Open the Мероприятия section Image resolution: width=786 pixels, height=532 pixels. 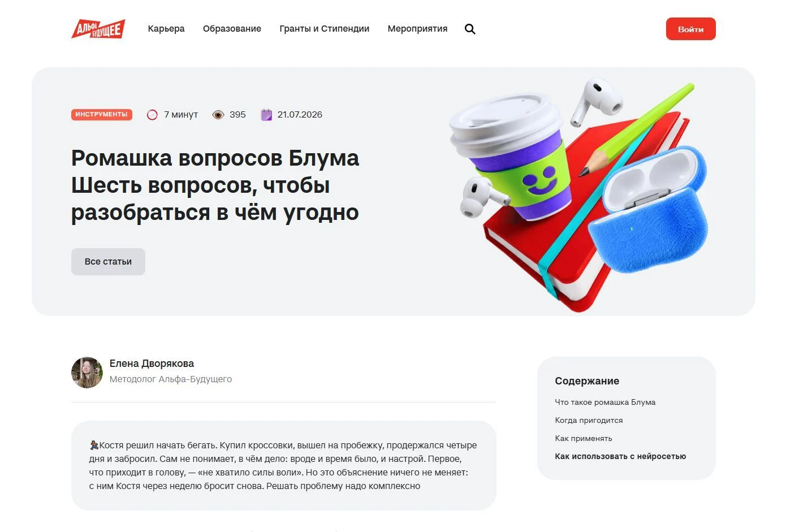(x=417, y=29)
